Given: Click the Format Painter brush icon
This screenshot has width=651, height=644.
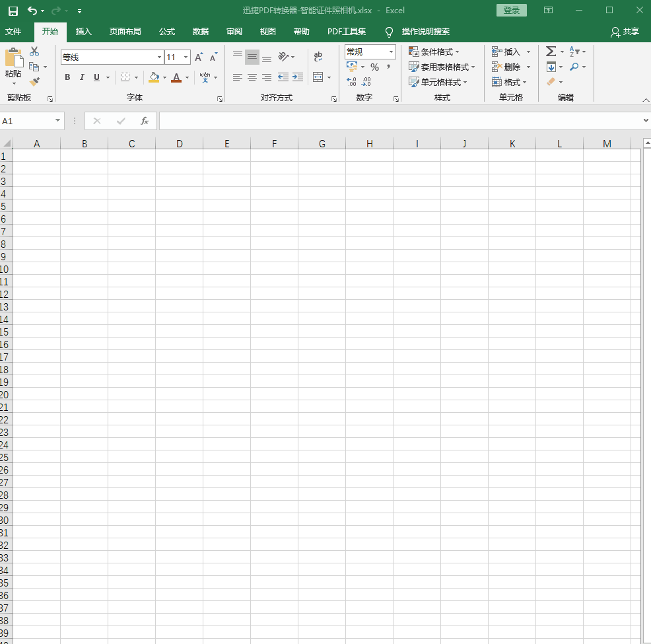Looking at the screenshot, I should point(34,82).
